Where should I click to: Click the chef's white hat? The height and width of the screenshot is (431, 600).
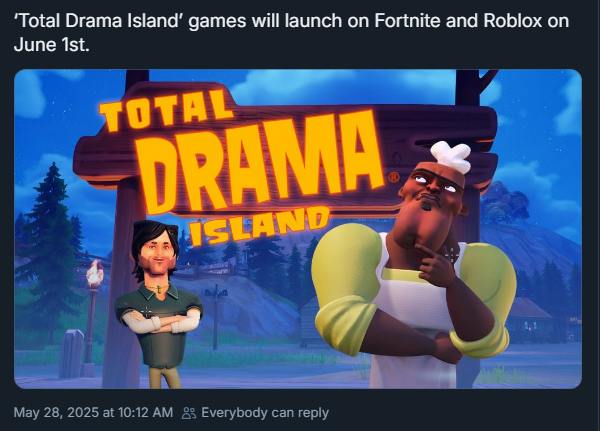450,157
